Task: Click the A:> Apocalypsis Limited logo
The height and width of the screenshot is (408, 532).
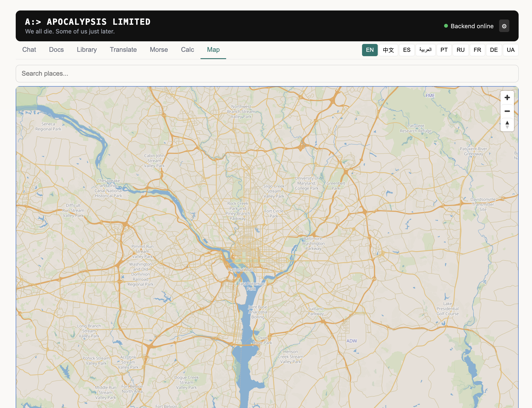Action: pos(88,22)
